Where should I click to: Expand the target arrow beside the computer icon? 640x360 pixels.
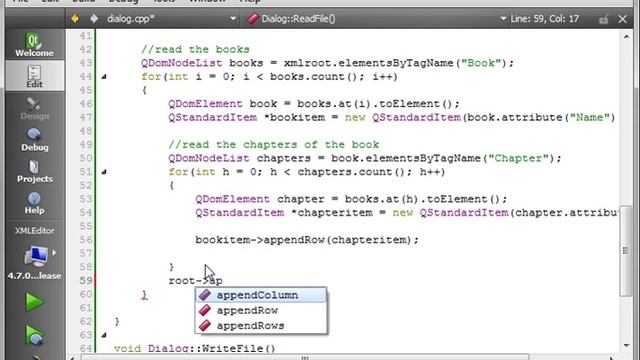[54, 253]
